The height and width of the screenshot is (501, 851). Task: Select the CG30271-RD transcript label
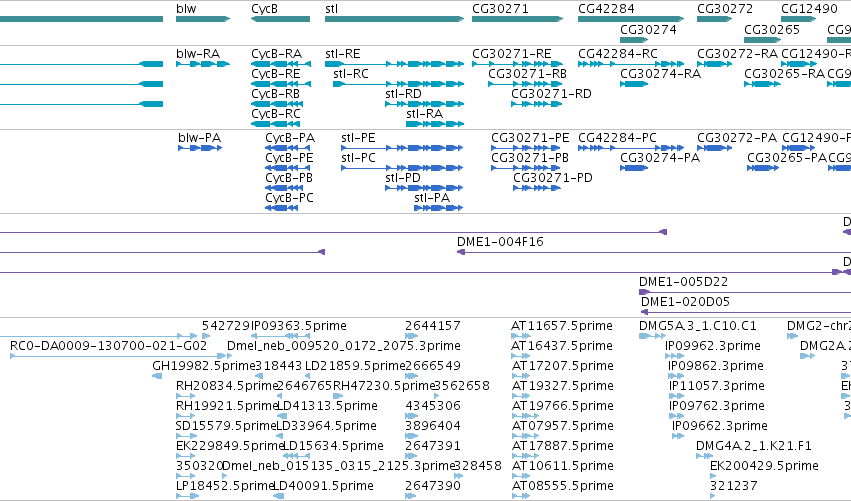click(551, 94)
